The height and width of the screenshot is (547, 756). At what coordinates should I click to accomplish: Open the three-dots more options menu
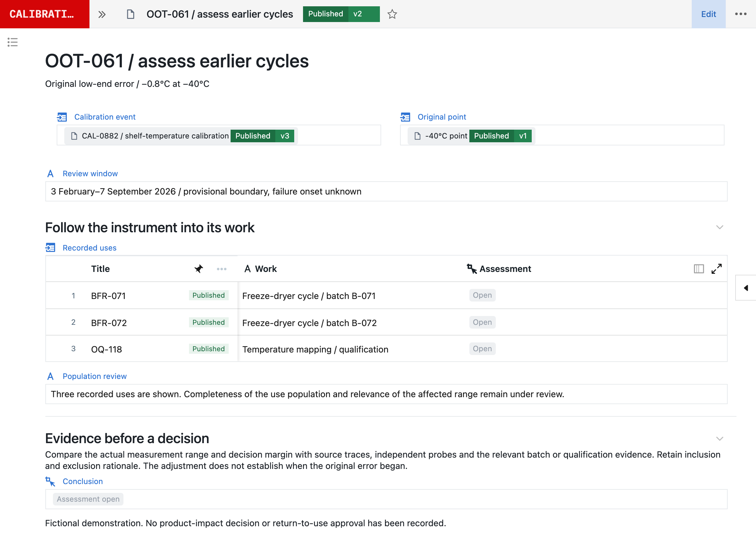[741, 14]
